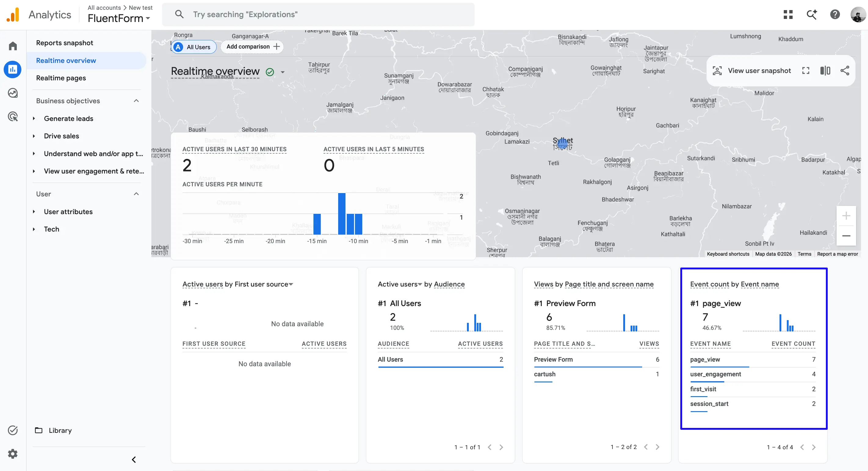Select the Reports icon in the left rail

pyautogui.click(x=13, y=69)
